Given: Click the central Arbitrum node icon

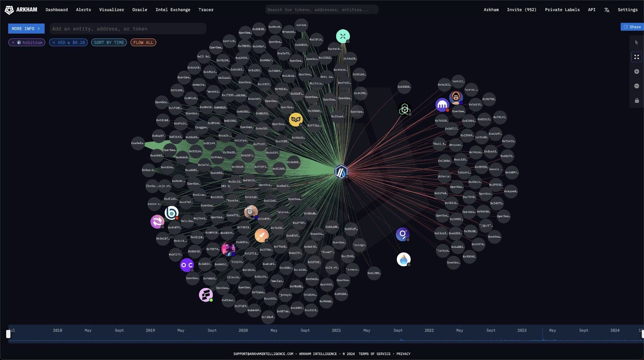Looking at the screenshot, I should pos(341,172).
